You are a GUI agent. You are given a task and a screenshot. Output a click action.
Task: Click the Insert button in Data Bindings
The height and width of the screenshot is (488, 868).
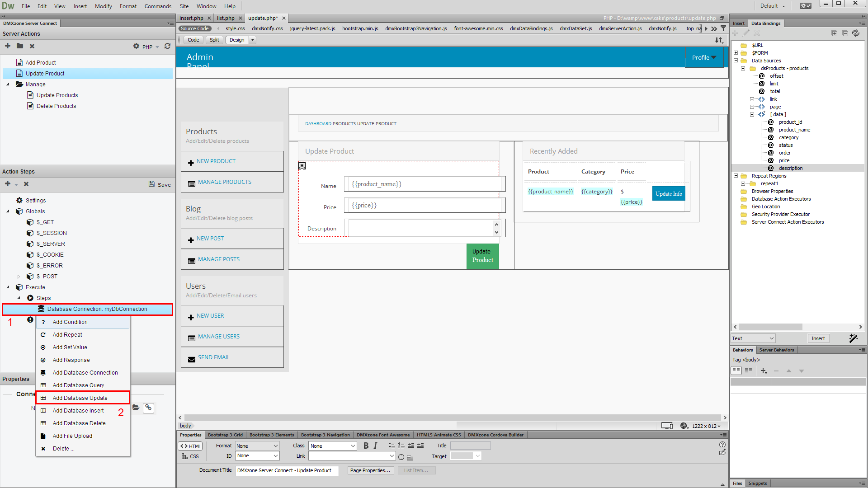point(818,338)
